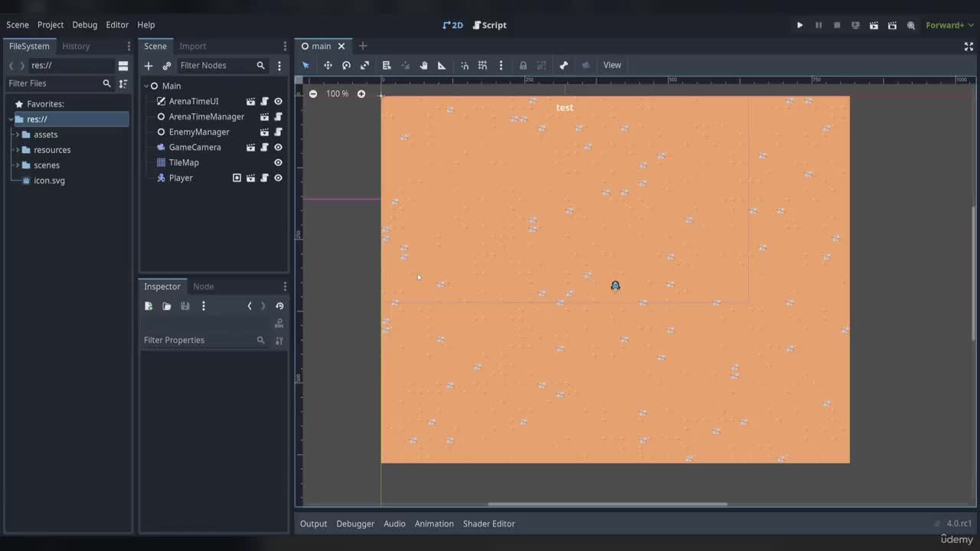Open the Project menu
Viewport: 980px width, 551px height.
(51, 25)
